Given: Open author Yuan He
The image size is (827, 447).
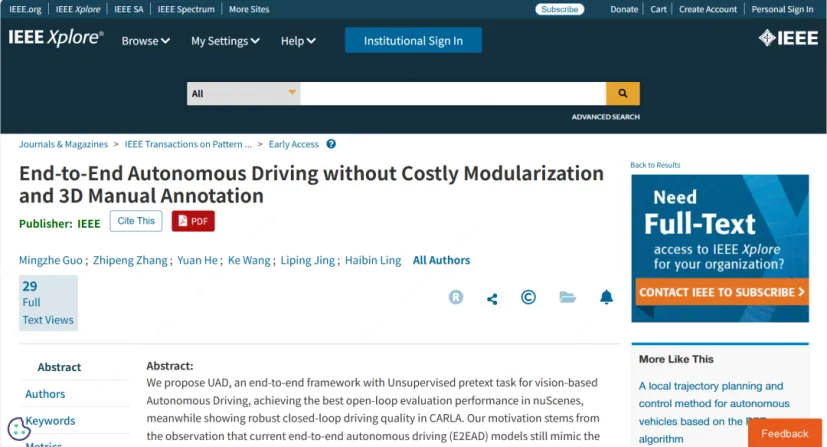Looking at the screenshot, I should point(197,260).
